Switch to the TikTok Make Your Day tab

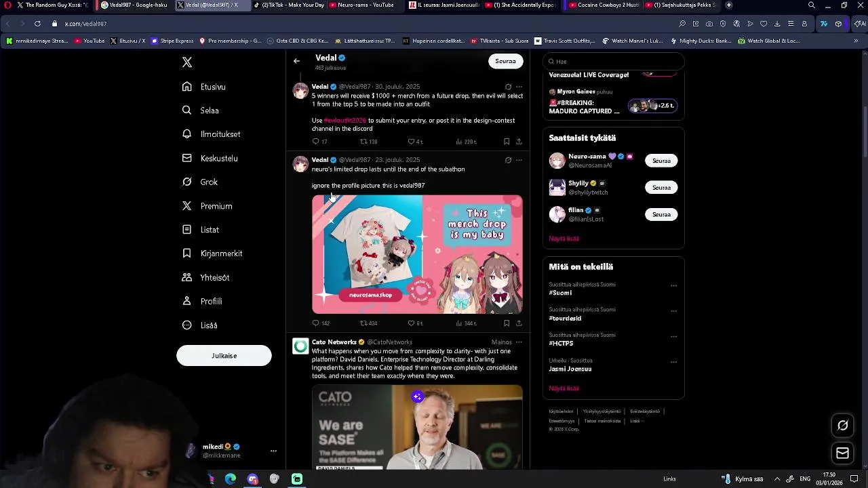(289, 5)
